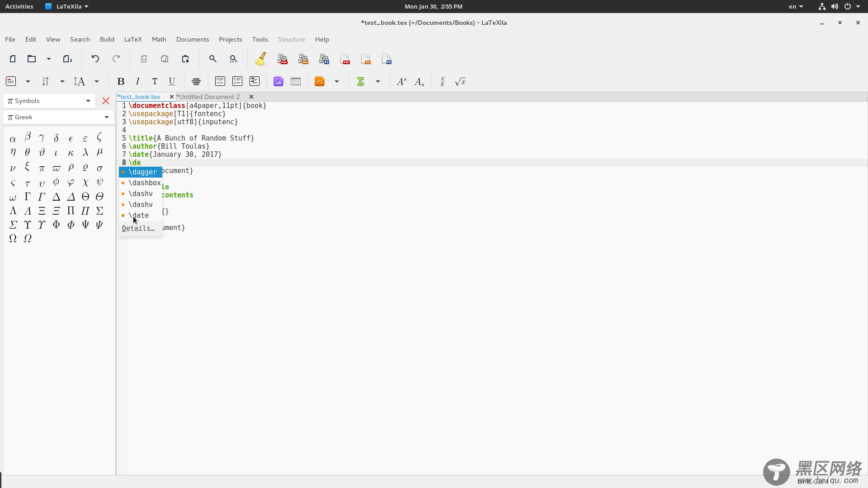868x488 pixels.
Task: Open the LaTeX menu
Action: tap(133, 39)
